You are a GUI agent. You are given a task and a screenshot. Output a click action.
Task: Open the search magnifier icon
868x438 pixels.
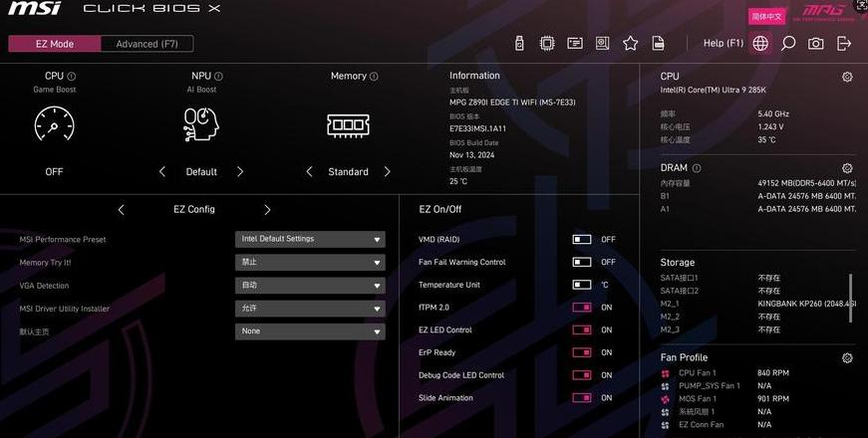(x=787, y=43)
